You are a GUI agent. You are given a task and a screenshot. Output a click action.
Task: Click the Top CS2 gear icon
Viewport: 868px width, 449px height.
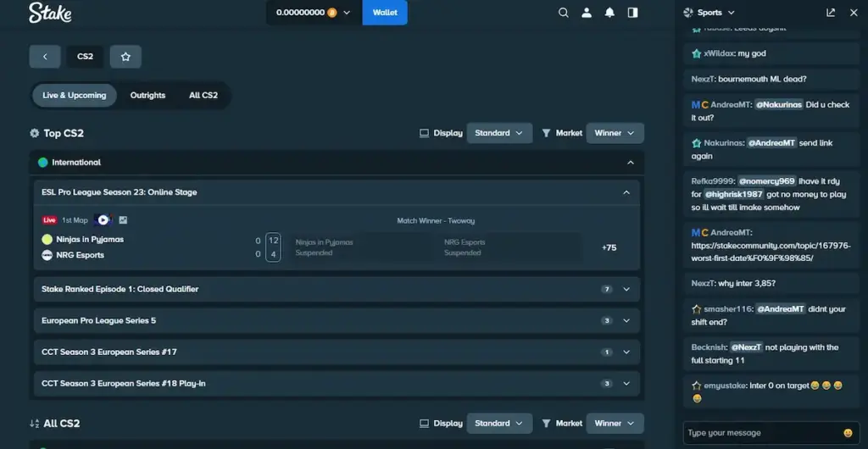pyautogui.click(x=34, y=133)
